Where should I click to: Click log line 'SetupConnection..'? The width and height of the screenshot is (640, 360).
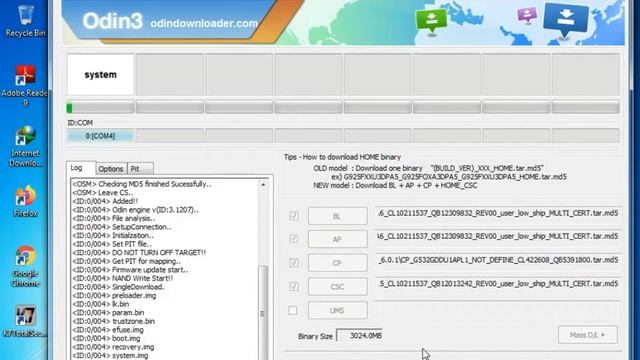point(122,227)
